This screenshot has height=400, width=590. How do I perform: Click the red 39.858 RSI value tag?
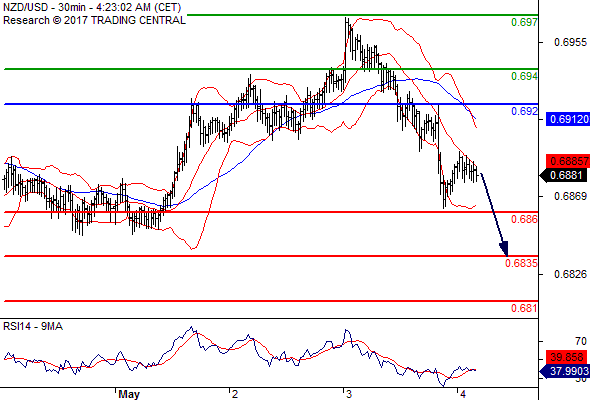click(566, 357)
